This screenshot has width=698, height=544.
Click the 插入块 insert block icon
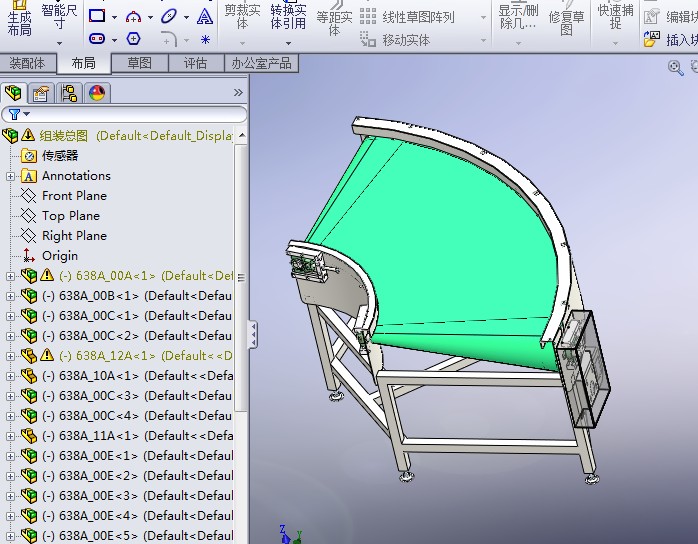point(652,39)
